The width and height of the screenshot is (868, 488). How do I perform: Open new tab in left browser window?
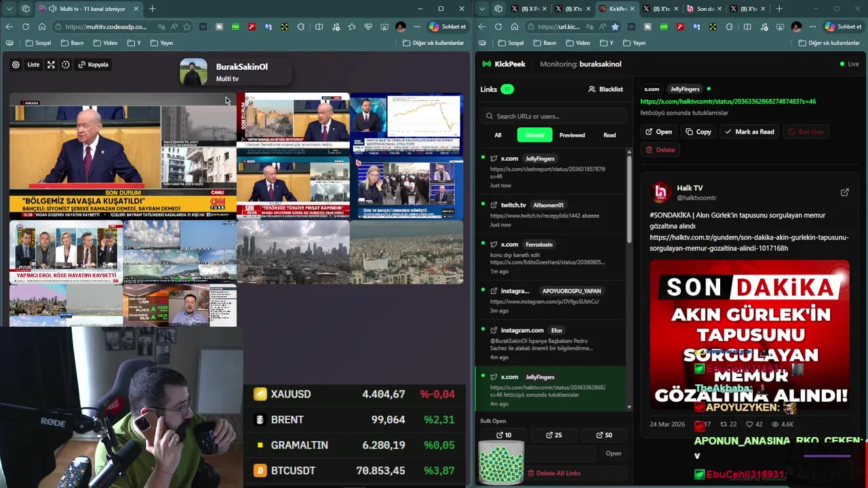152,9
